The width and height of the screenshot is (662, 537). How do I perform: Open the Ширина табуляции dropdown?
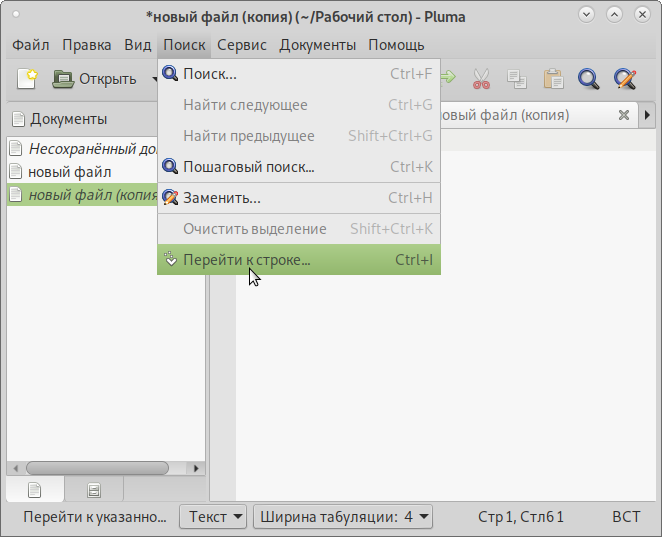[x=343, y=517]
